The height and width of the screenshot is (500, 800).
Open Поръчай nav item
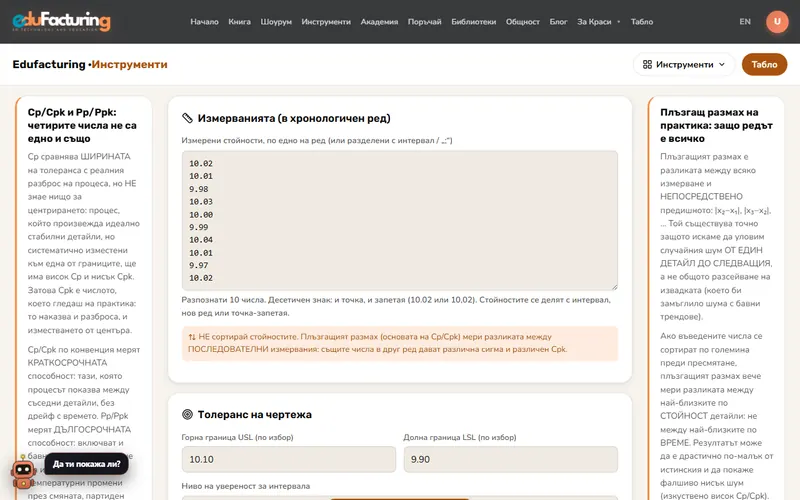[x=424, y=21]
